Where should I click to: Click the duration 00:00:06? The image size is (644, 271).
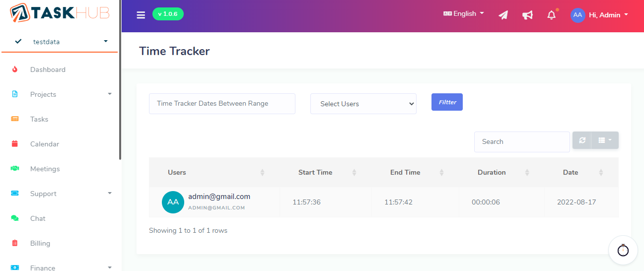click(x=486, y=202)
